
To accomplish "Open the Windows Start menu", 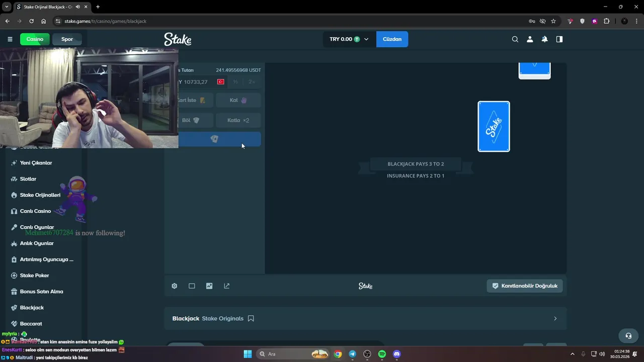I will point(248,354).
